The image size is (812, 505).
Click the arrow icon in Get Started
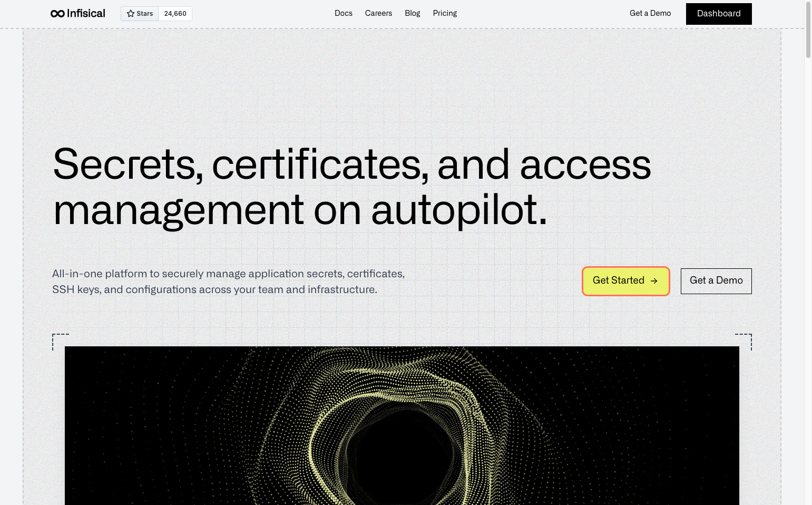pyautogui.click(x=654, y=281)
